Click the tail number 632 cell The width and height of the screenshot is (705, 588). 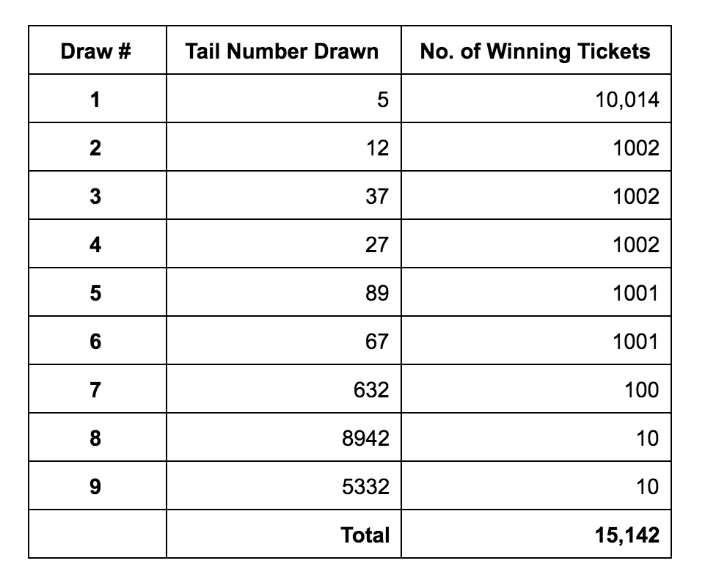[370, 390]
